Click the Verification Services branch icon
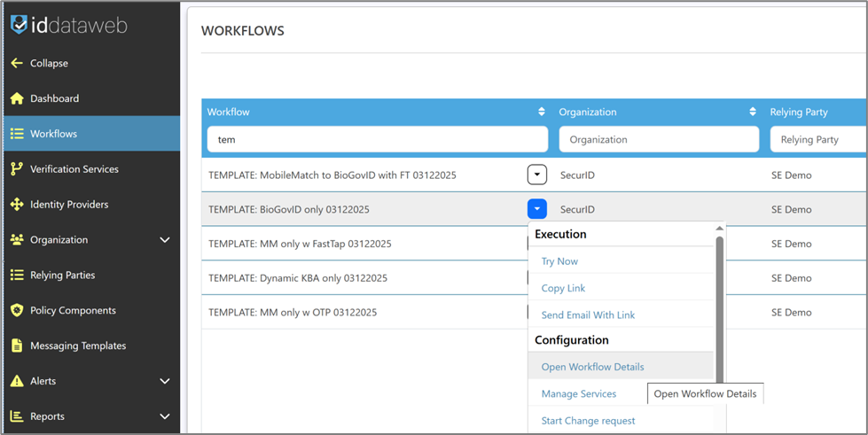This screenshot has width=868, height=435. tap(17, 169)
